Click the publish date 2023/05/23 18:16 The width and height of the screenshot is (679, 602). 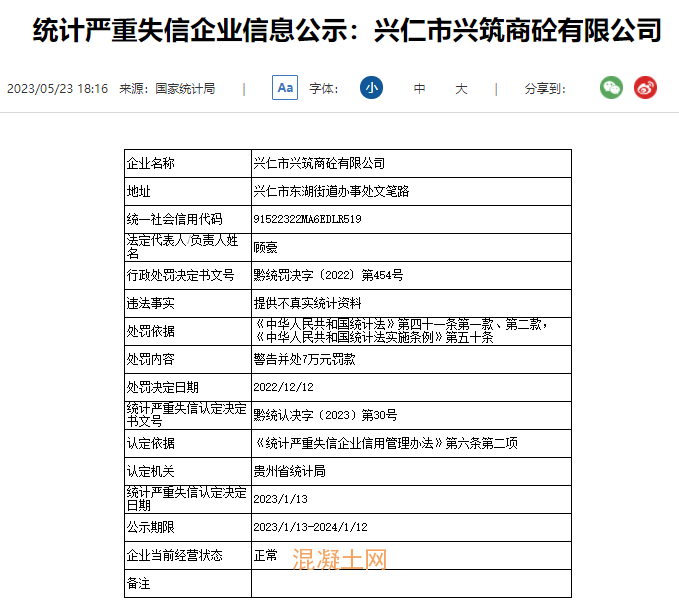click(57, 89)
